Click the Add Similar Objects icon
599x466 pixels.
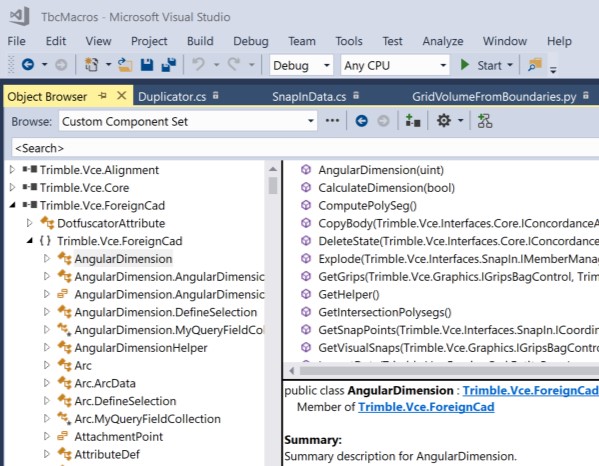[x=485, y=121]
